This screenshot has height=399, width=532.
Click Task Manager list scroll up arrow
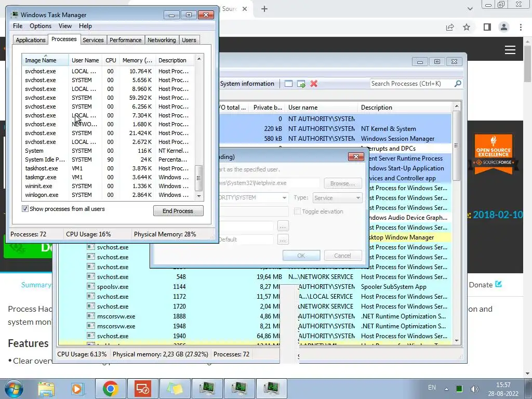pyautogui.click(x=199, y=59)
